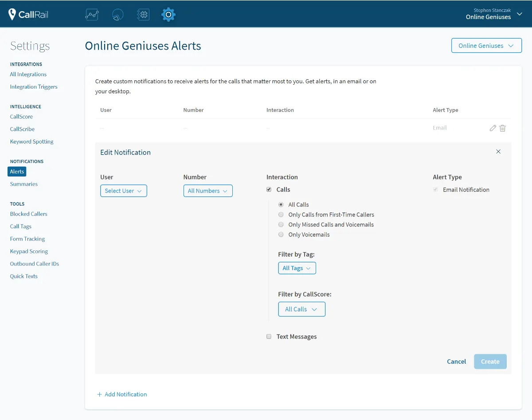Toggle the Calls interaction checkbox
Viewport: 532px width, 420px height.
coord(269,190)
